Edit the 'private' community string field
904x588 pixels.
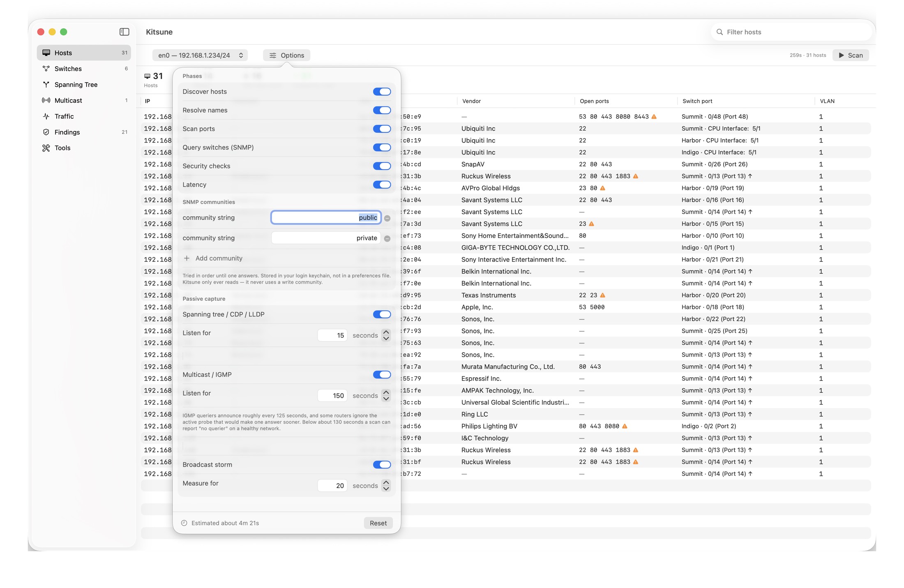326,238
